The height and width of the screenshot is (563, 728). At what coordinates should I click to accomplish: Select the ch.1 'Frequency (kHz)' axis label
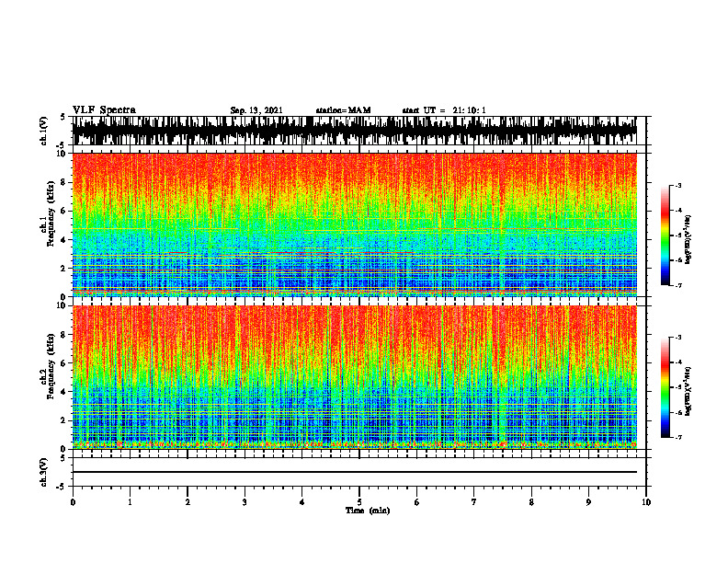[x=51, y=214]
